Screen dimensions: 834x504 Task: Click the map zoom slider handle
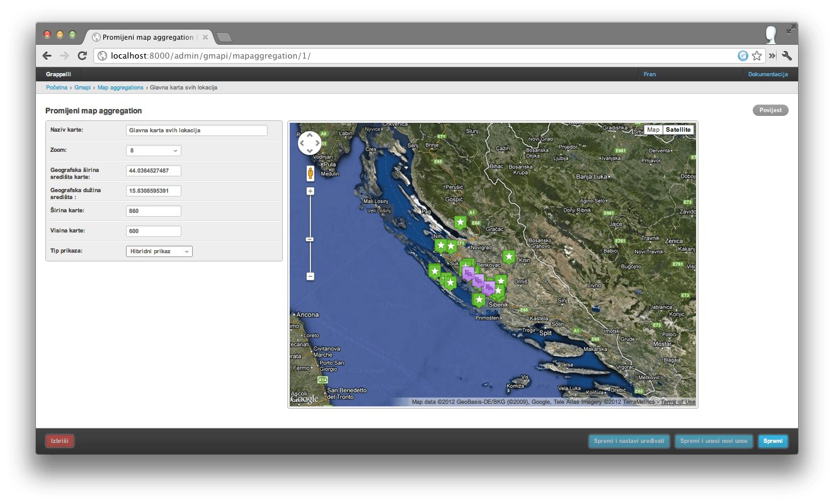[309, 238]
